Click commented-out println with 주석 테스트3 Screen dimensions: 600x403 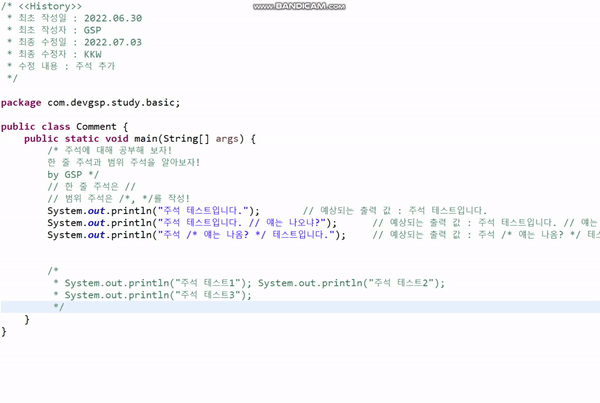click(x=158, y=295)
